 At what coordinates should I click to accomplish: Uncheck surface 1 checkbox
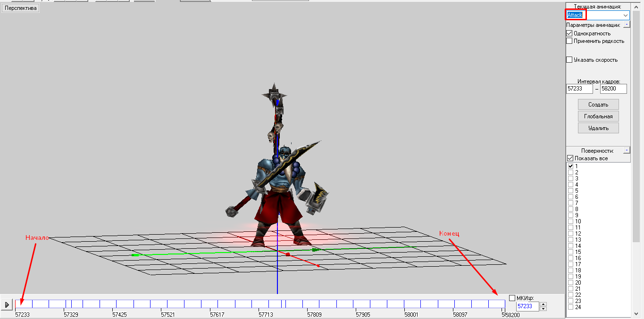pyautogui.click(x=570, y=166)
